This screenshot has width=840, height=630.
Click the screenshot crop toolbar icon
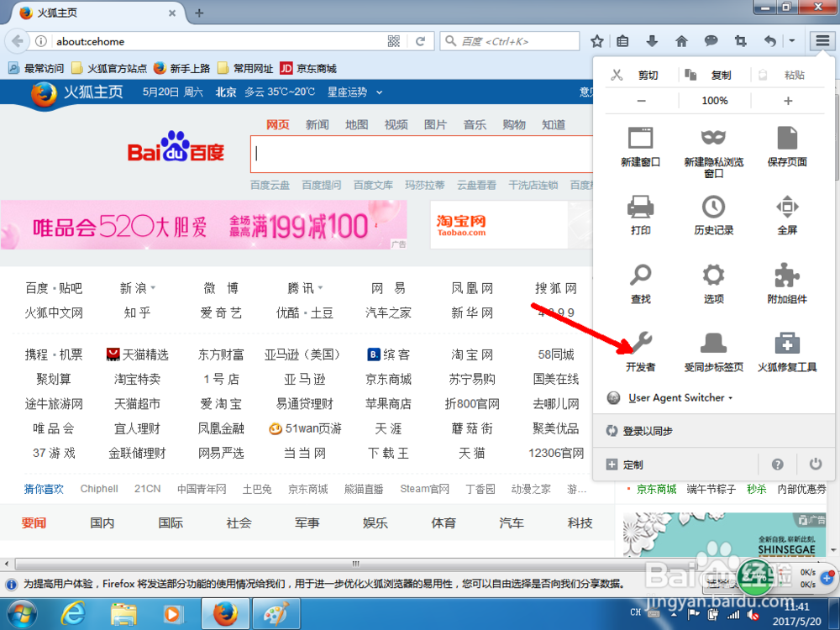point(740,40)
